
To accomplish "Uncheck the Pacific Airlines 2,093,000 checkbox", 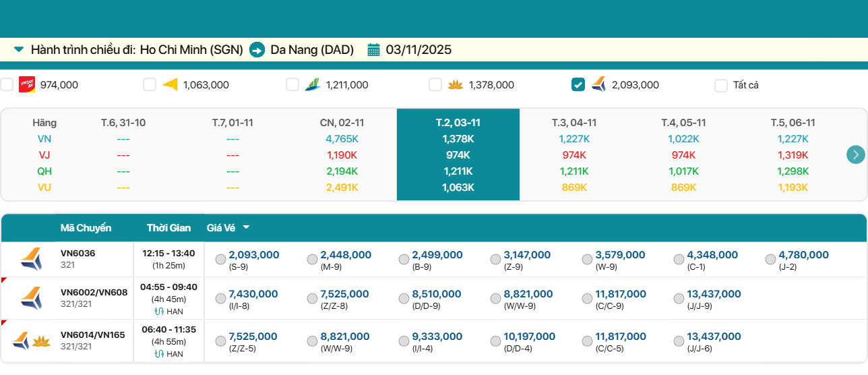I will pyautogui.click(x=578, y=84).
